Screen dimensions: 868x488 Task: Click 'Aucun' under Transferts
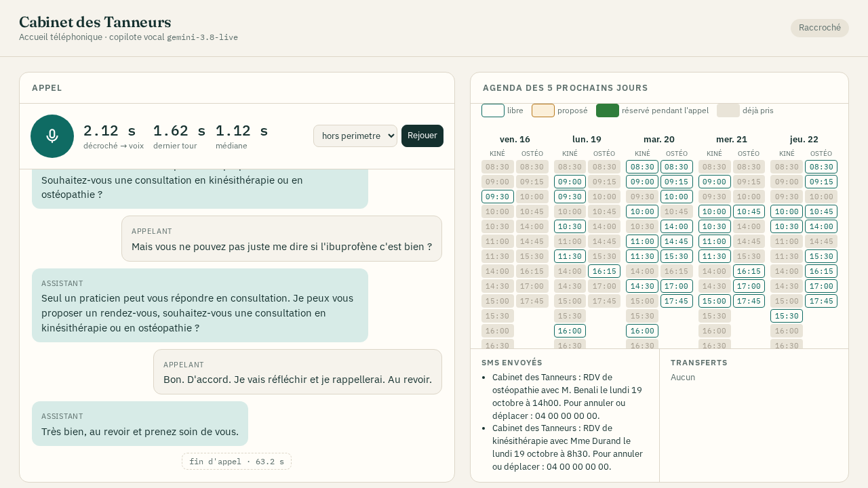(683, 378)
